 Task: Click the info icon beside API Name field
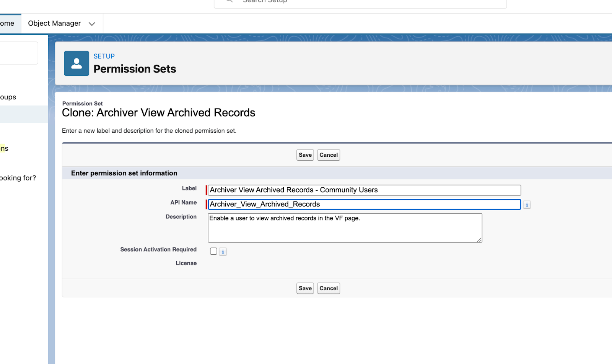point(527,205)
